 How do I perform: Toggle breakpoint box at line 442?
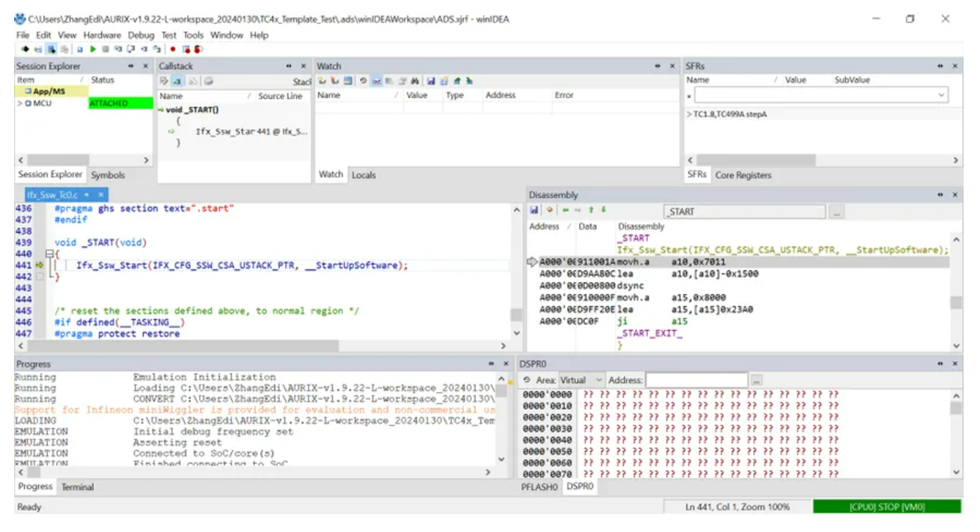(40, 277)
